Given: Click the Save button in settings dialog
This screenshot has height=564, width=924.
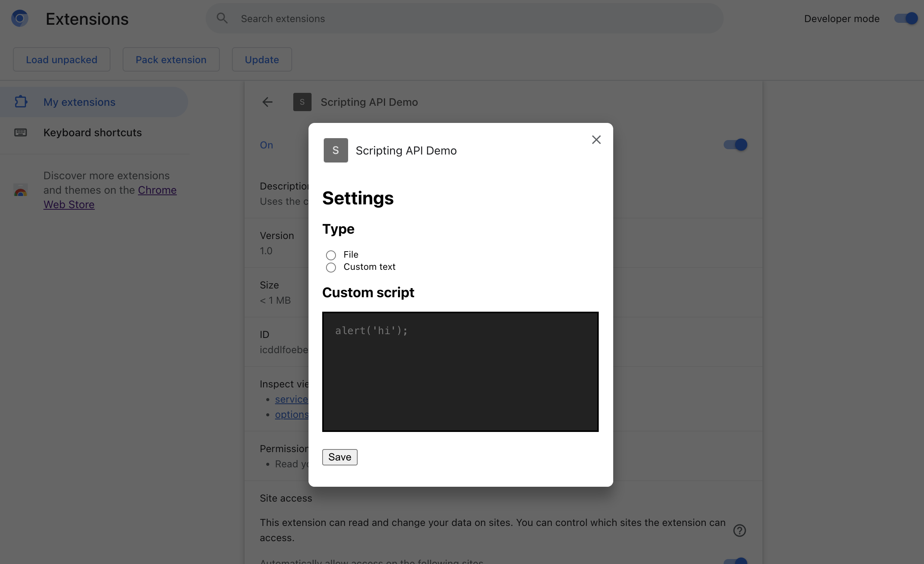Looking at the screenshot, I should 339,456.
